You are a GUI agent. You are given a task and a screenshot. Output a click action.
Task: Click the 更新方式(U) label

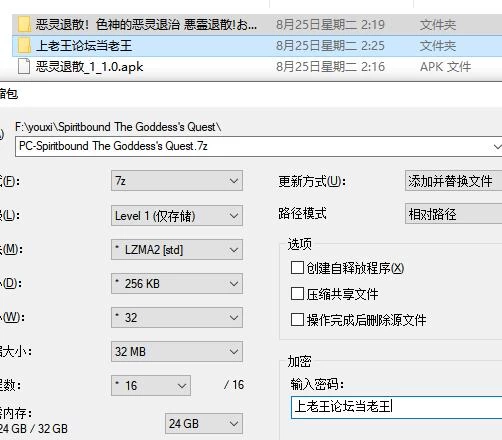coord(312,181)
